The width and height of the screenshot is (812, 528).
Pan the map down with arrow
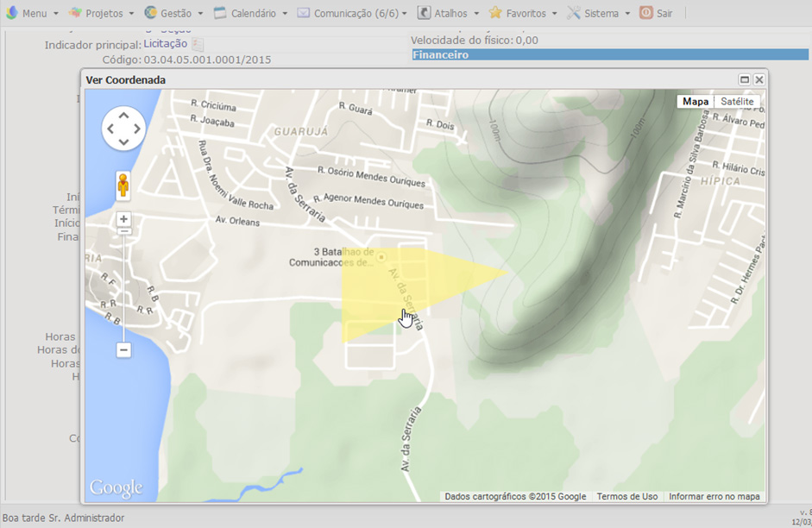[123, 141]
